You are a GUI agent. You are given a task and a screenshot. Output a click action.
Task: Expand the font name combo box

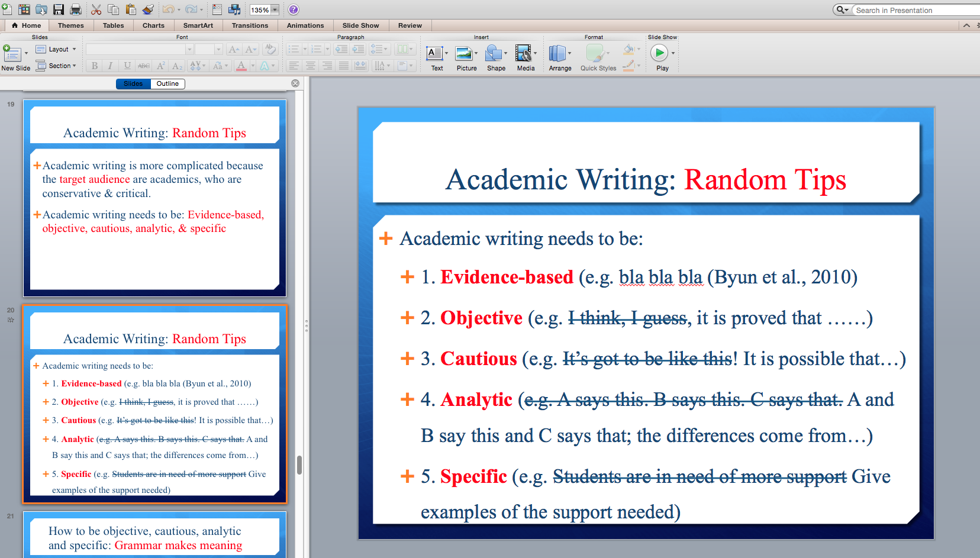189,49
